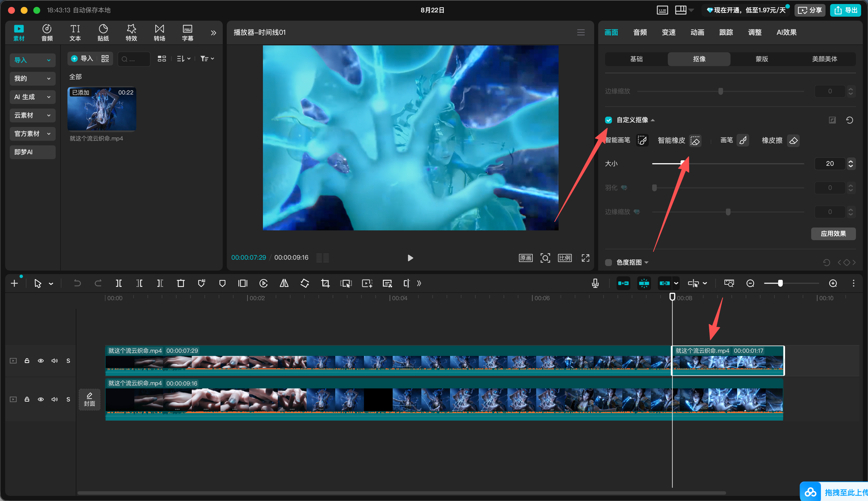The height and width of the screenshot is (501, 868).
Task: Expand the 导入 sidebar category
Action: (x=33, y=60)
